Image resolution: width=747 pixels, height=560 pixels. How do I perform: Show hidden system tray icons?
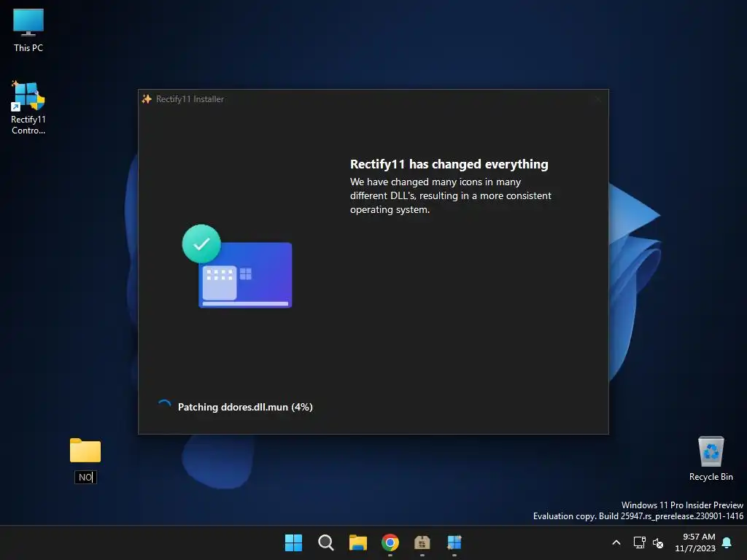[616, 542]
